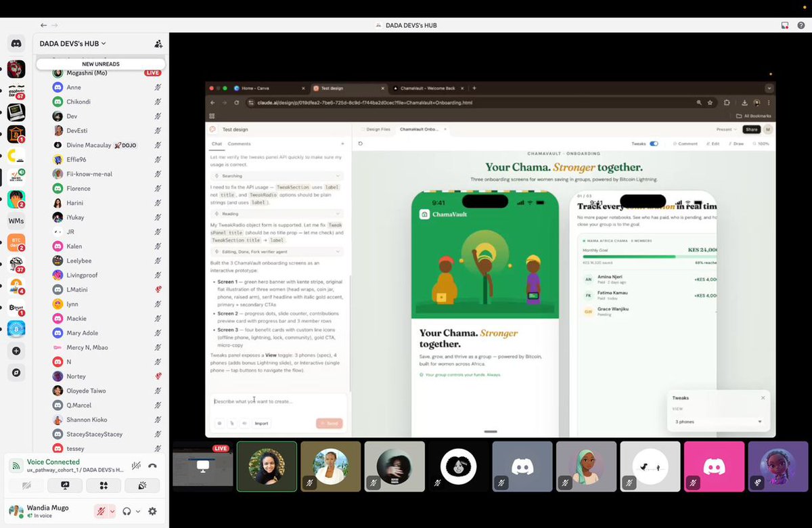Open the Present dropdown in Claude design
Viewport: 812px width, 528px height.
pyautogui.click(x=727, y=129)
